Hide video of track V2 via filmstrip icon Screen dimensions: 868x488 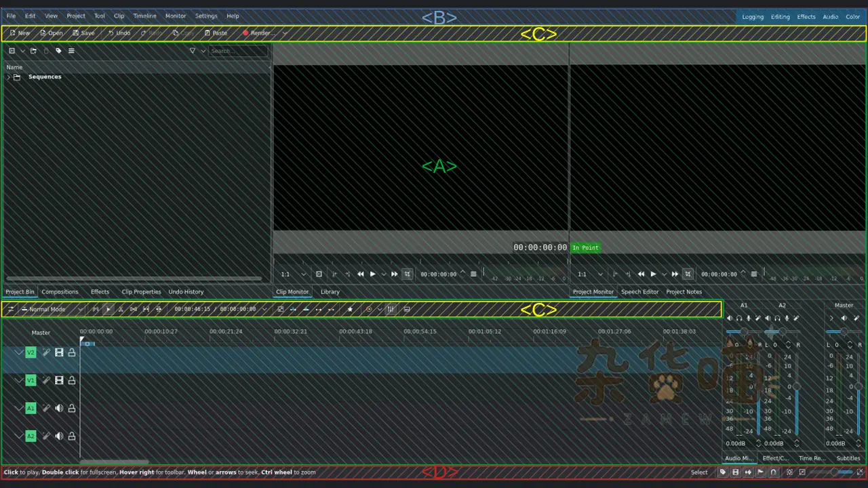click(59, 352)
